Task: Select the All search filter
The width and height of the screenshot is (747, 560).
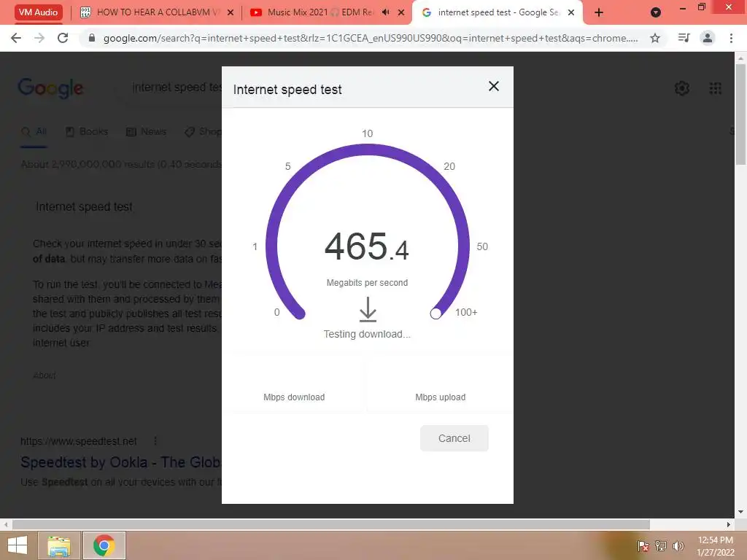Action: pos(34,131)
